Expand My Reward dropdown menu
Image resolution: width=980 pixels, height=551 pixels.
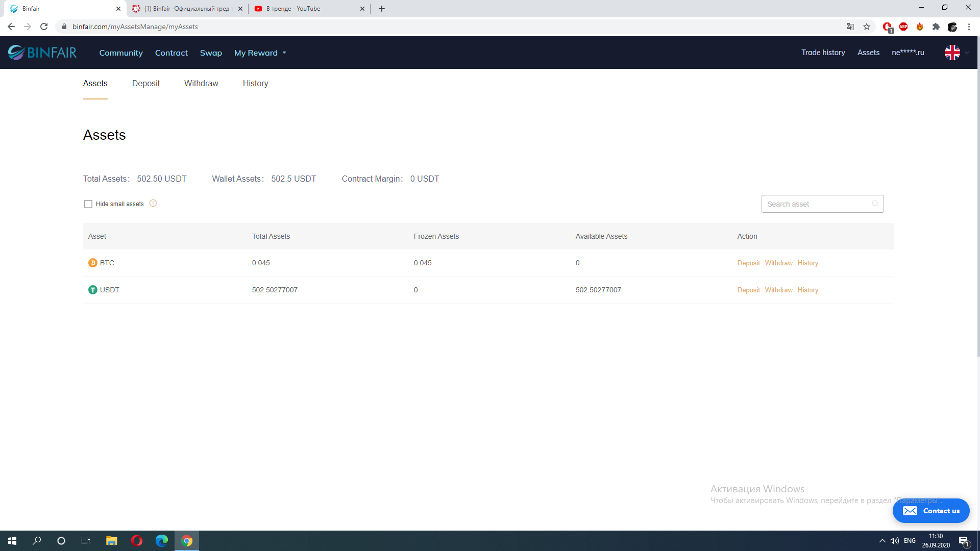point(260,53)
